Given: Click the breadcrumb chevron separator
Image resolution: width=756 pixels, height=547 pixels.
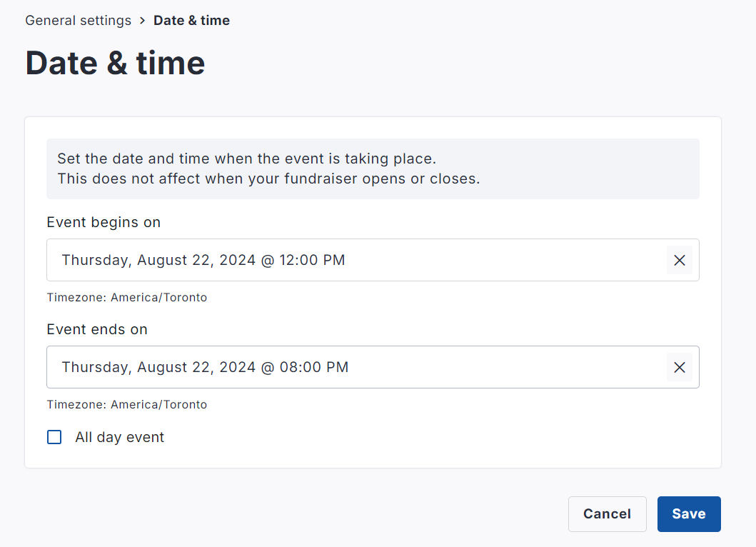Looking at the screenshot, I should point(143,20).
